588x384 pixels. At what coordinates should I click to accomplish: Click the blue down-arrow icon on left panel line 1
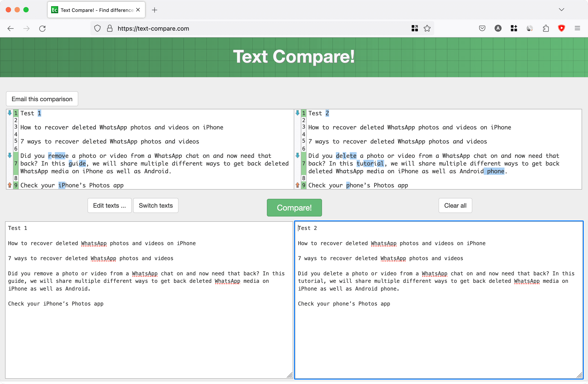10,113
